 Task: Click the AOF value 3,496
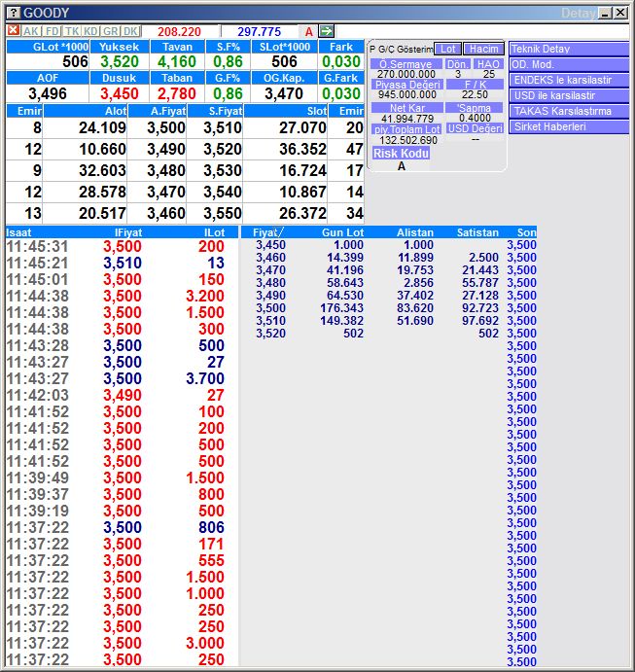[48, 93]
